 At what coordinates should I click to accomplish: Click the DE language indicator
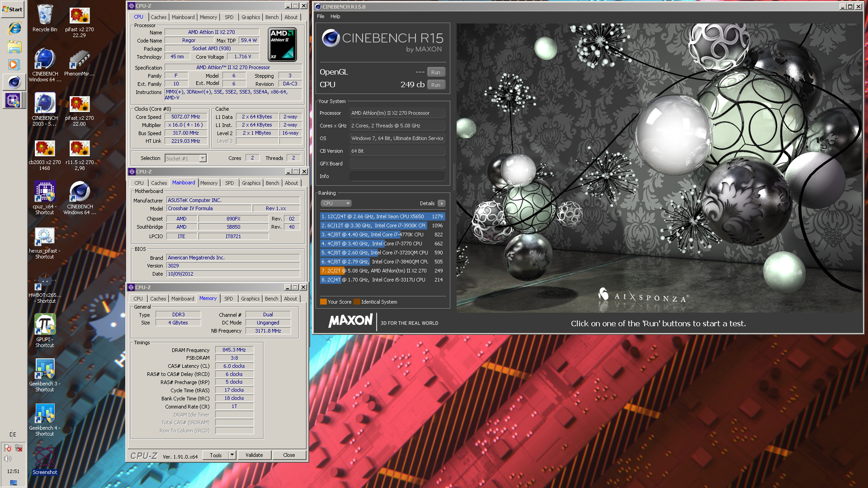pos(13,435)
